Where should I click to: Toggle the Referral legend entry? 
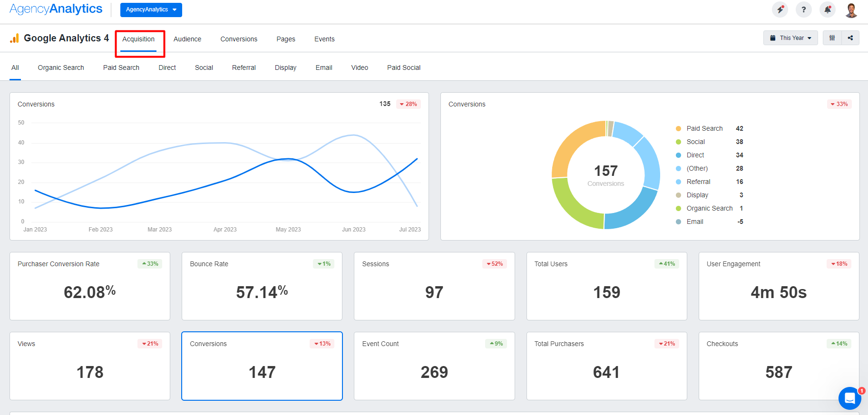[698, 182]
